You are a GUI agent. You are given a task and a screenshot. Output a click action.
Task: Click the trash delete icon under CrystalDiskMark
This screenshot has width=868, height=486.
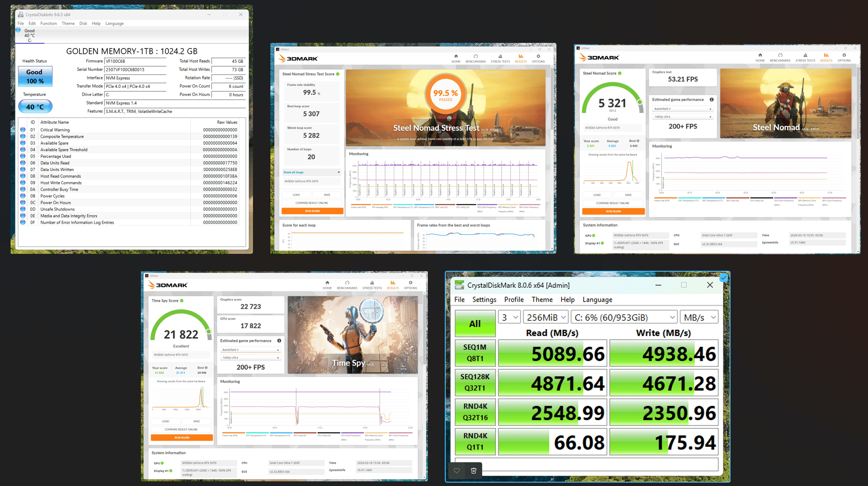point(474,470)
